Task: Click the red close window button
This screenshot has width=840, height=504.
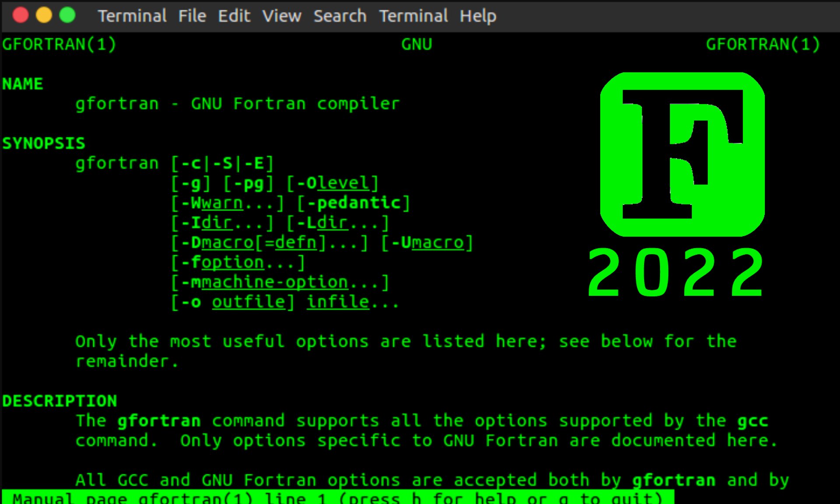Action: pos(21,15)
